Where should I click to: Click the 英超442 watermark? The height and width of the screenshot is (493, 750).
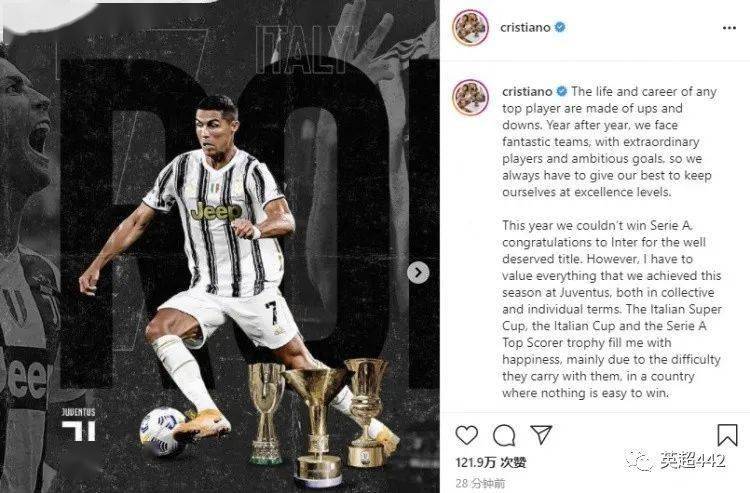(676, 461)
